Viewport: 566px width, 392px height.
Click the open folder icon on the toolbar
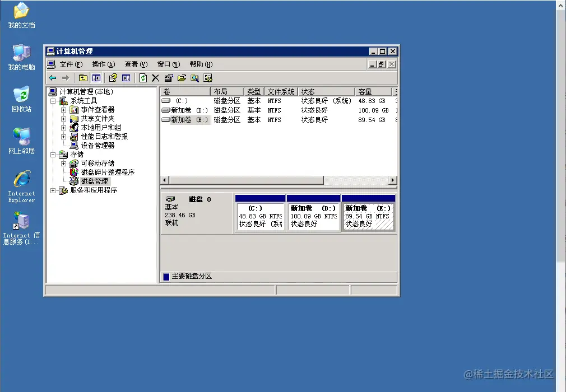(x=180, y=77)
